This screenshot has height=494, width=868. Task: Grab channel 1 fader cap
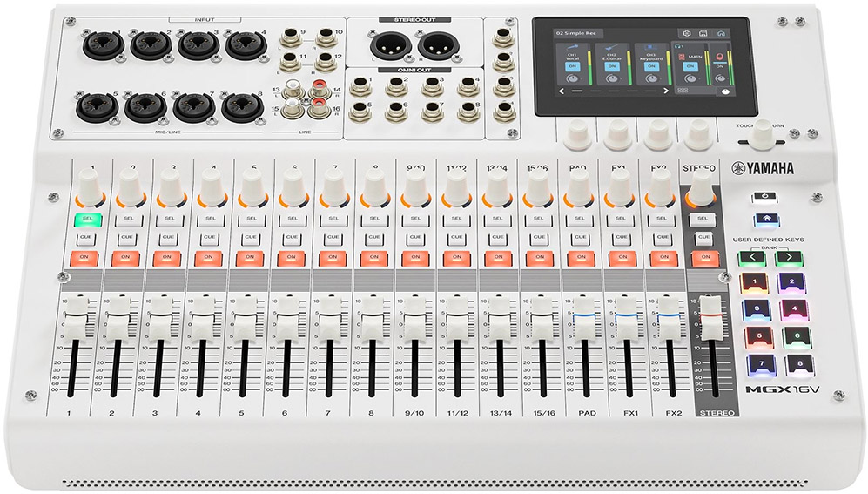click(77, 317)
